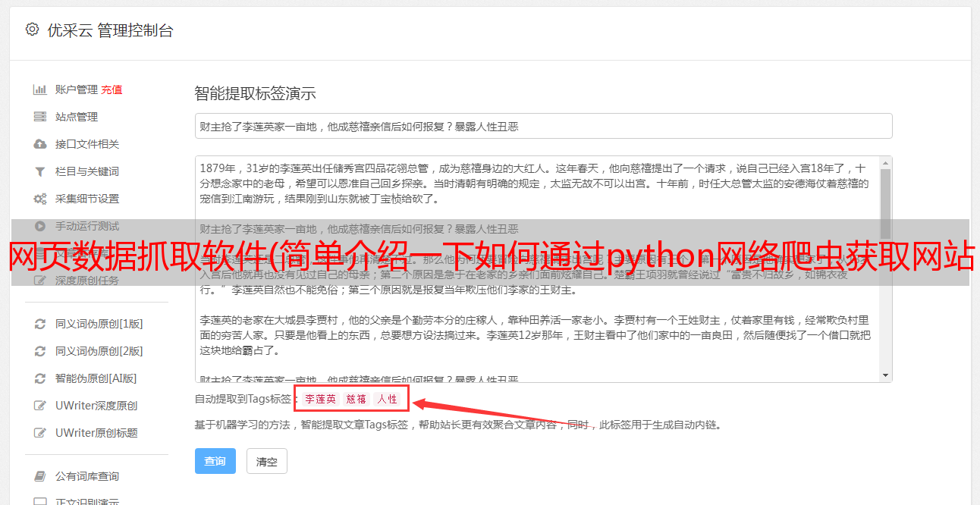Click the extracted tag 李莲英
This screenshot has height=505, width=980.
pyautogui.click(x=320, y=399)
